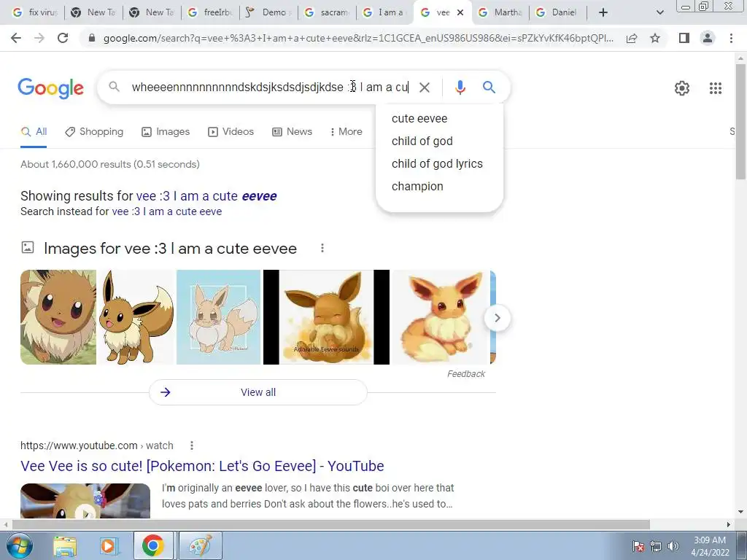
Task: Click the network tray icon
Action: tap(656, 546)
